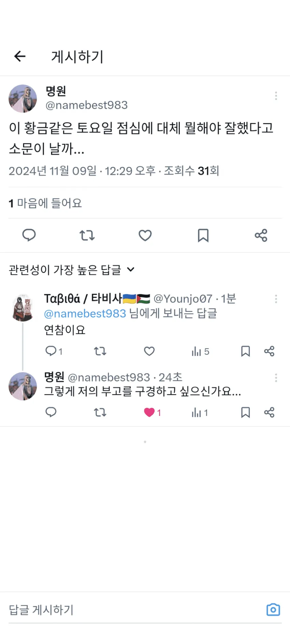The image size is (290, 644).
Task: Open the three-dot menu on 명원's reply
Action: [x=276, y=378]
